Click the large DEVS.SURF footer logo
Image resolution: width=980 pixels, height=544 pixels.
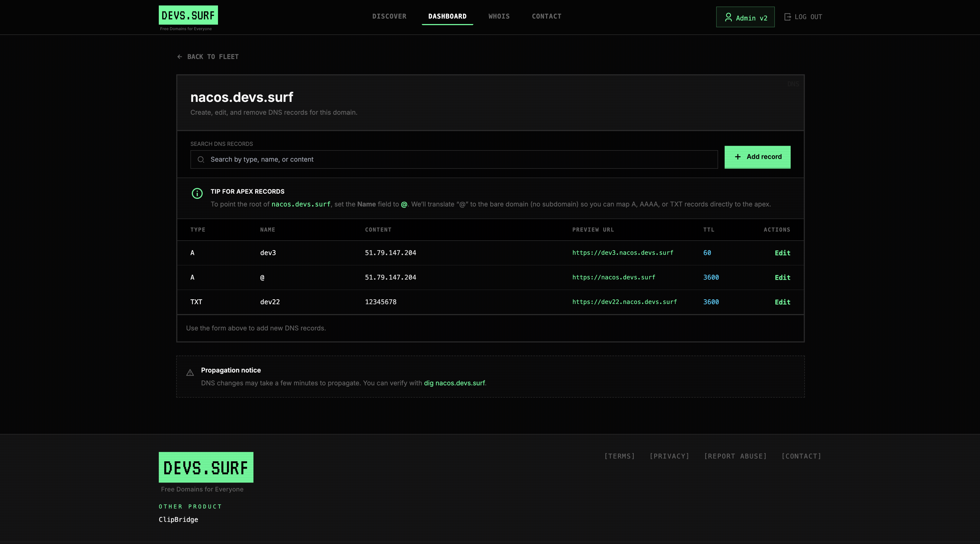(x=206, y=467)
